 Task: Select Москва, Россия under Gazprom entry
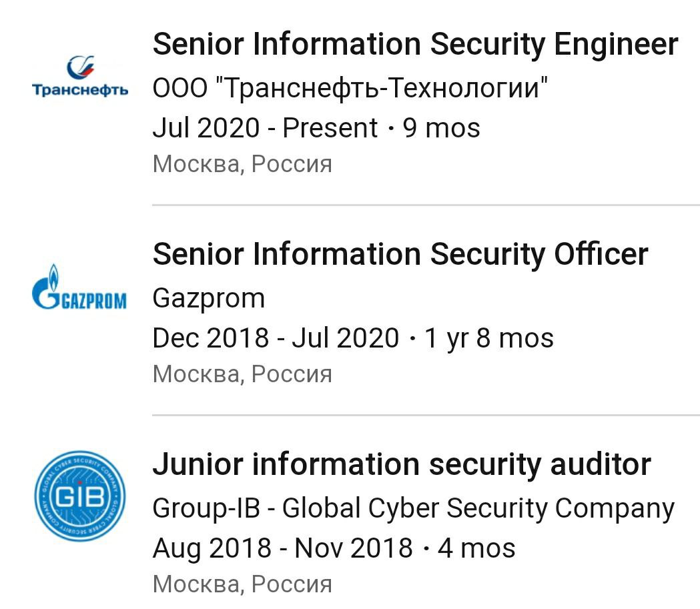pyautogui.click(x=242, y=374)
